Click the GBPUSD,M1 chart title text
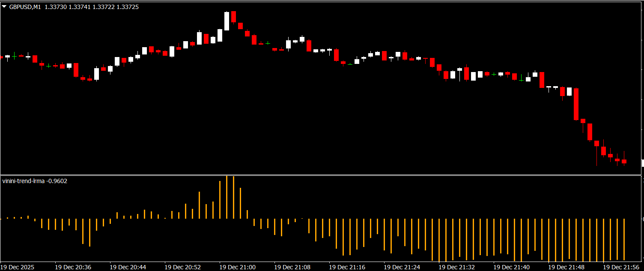The width and height of the screenshot is (644, 271). 25,7
